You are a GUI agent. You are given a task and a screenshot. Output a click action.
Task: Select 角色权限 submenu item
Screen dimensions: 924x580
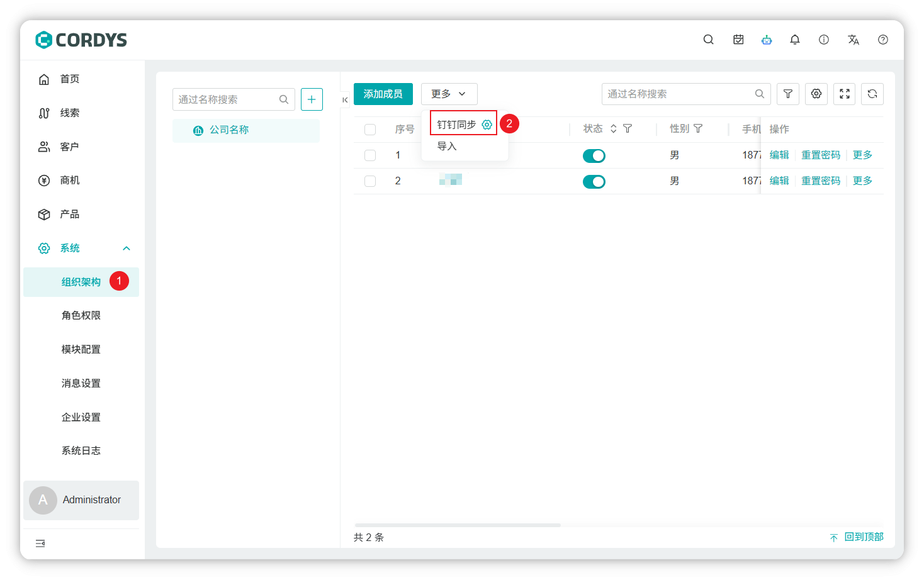[81, 316]
